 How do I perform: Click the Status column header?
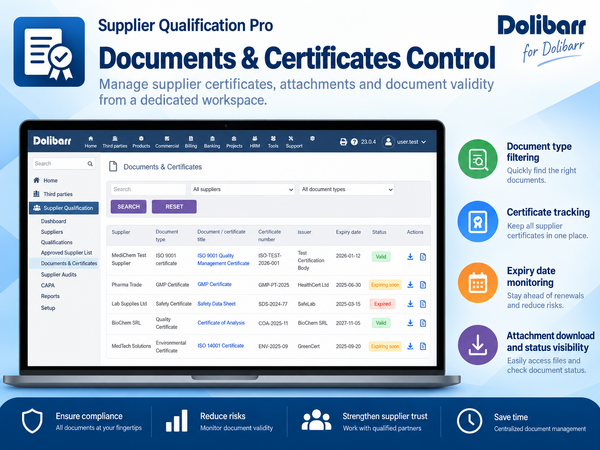[x=379, y=232]
